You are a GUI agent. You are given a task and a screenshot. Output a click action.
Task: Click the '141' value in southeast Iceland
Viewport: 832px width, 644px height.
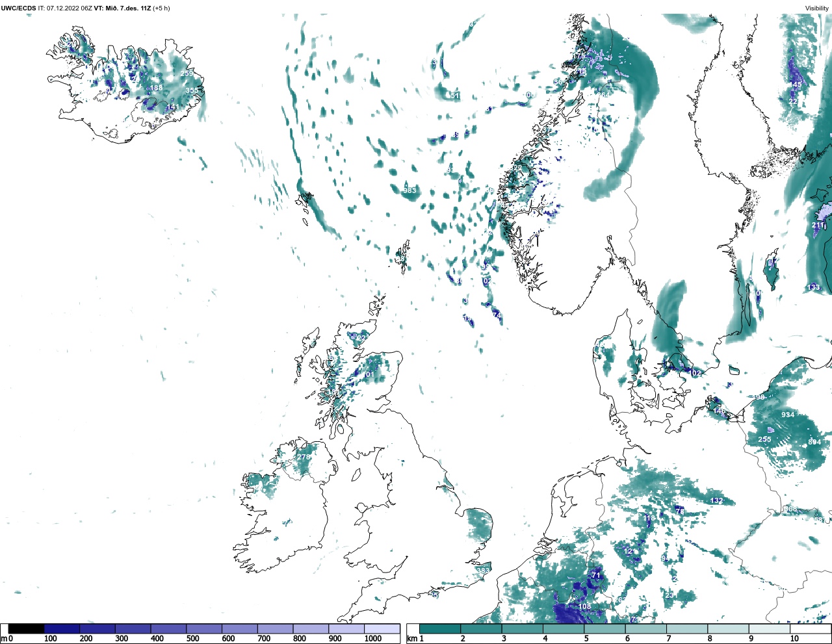point(172,107)
